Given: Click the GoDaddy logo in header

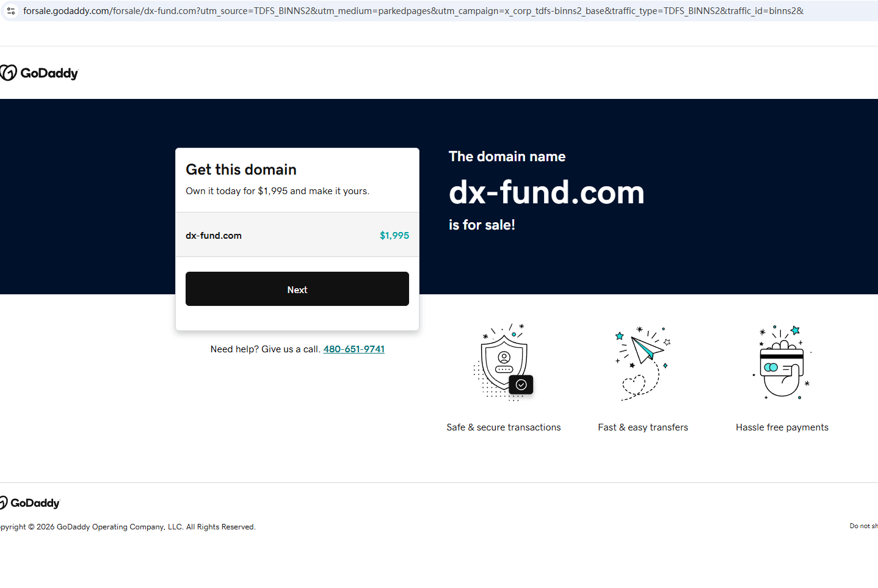Looking at the screenshot, I should [39, 73].
